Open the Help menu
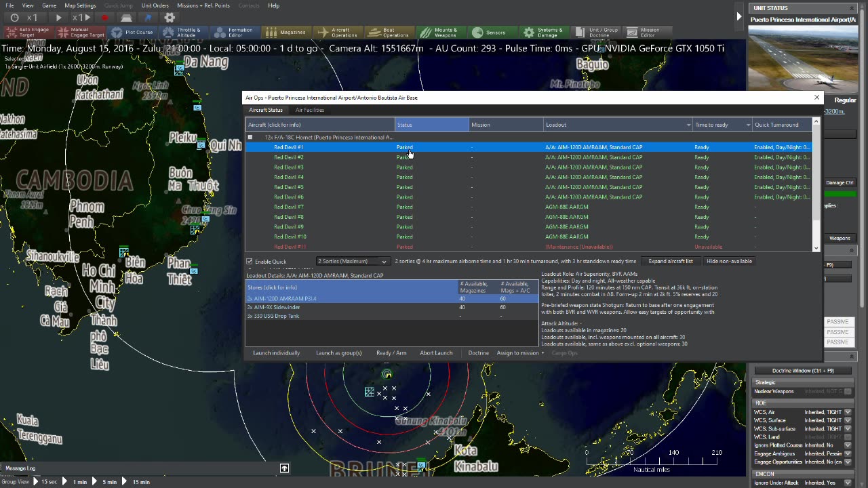 click(273, 5)
